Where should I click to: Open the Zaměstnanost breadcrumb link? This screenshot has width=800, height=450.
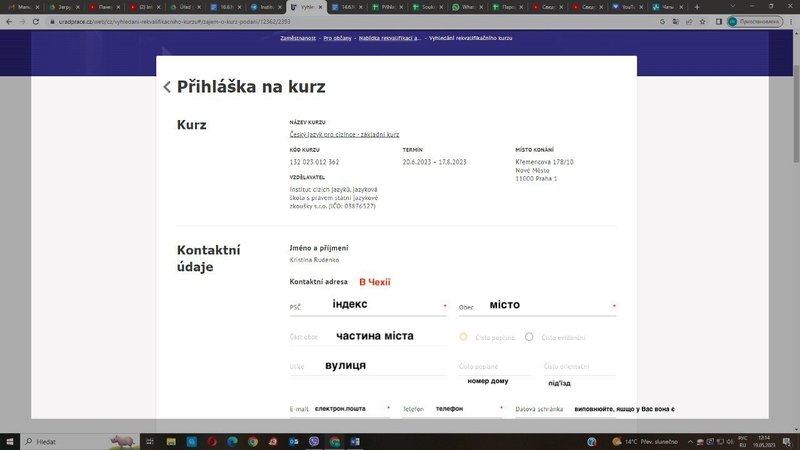298,38
